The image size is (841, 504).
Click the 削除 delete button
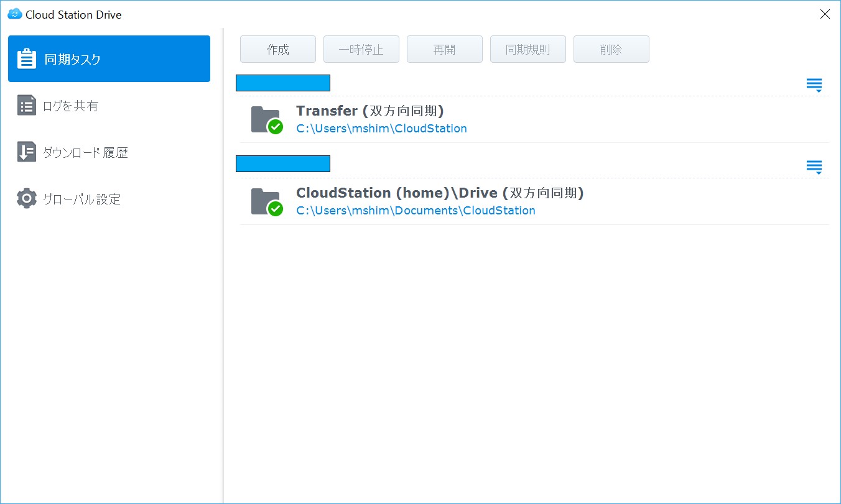(611, 48)
